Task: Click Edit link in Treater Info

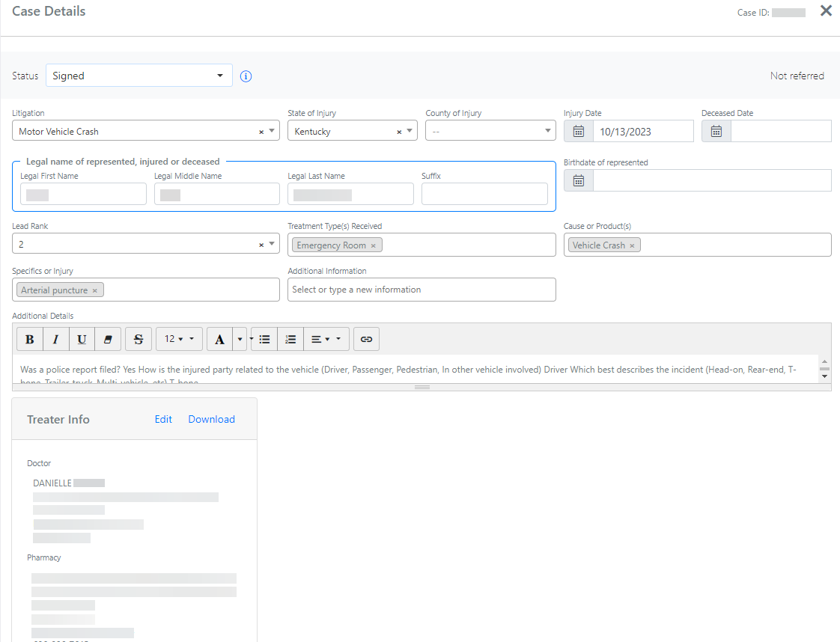Action: 163,419
